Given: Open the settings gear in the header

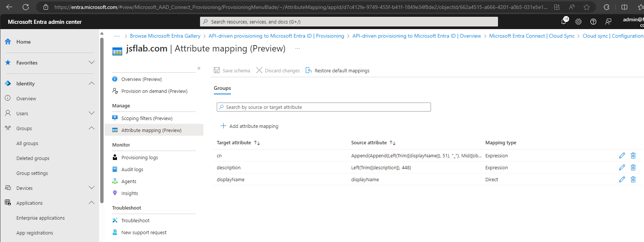Looking at the screenshot, I should click(x=578, y=22).
